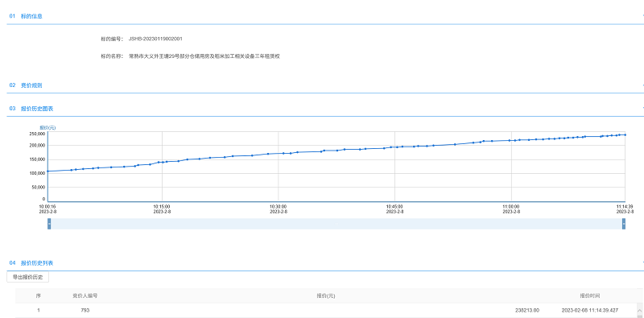Click the 250,000 y-axis label
This screenshot has height=318, width=644.
coord(36,134)
